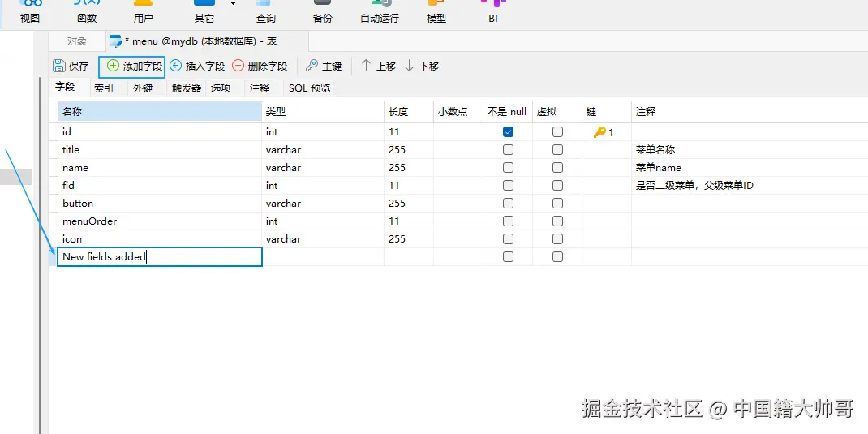Viewport: 868px width, 434px height.
Task: Open the BI toolbar item
Action: pos(493,12)
